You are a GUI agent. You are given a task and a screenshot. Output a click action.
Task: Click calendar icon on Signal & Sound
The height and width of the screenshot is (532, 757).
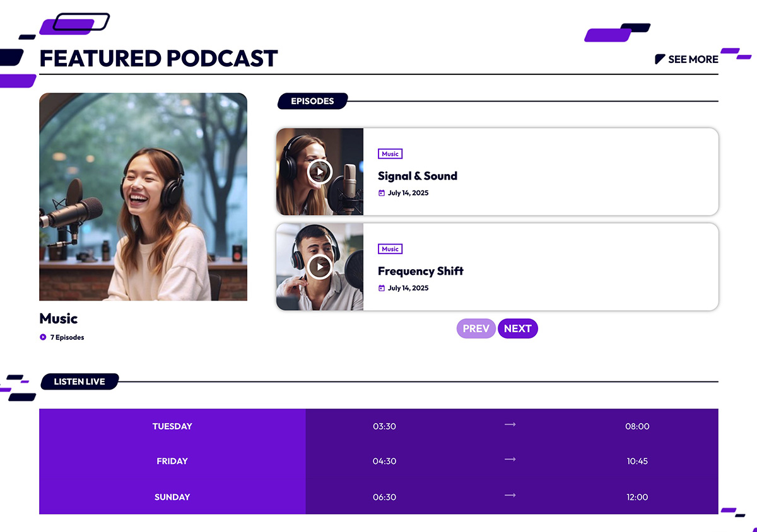click(x=381, y=193)
